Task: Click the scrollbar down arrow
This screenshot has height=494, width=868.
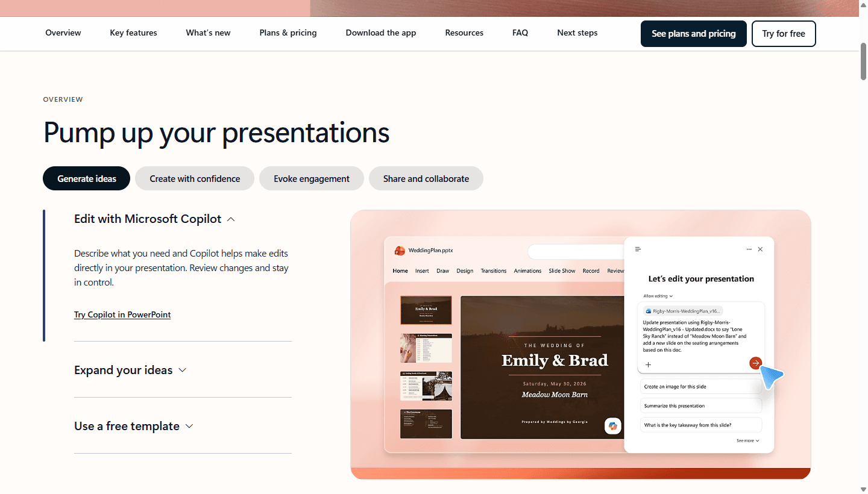Action: (863, 489)
